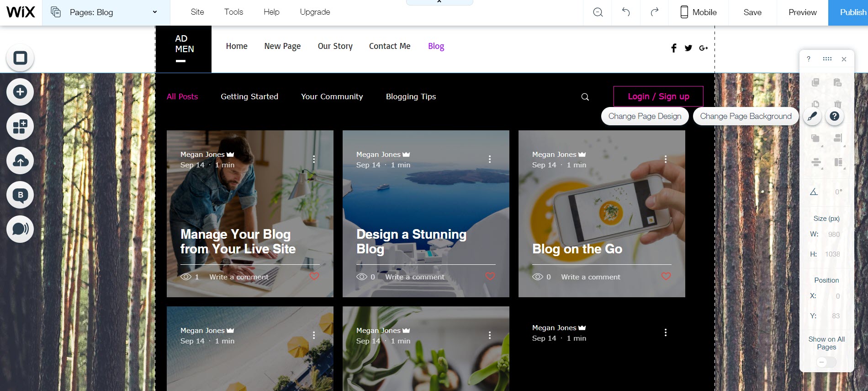Viewport: 868px width, 391px height.
Task: Open the Upgrade menu
Action: coord(315,12)
